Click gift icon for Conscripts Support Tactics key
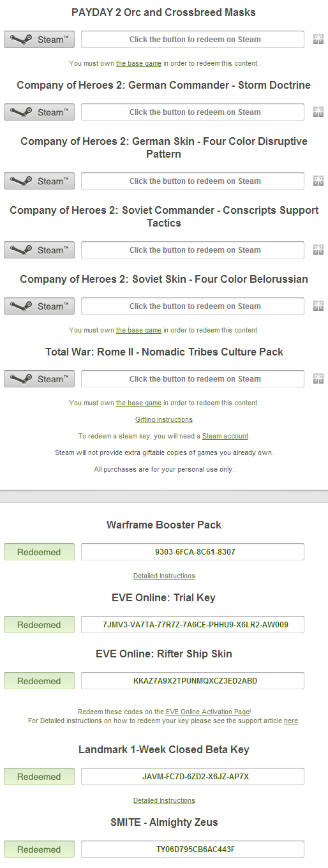The width and height of the screenshot is (328, 868). point(318,250)
